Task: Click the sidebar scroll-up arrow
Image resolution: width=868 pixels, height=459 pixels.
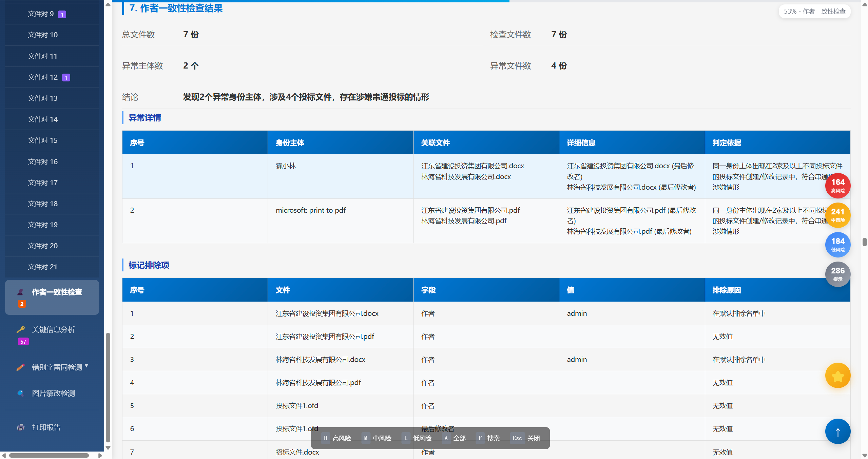Action: pyautogui.click(x=108, y=4)
